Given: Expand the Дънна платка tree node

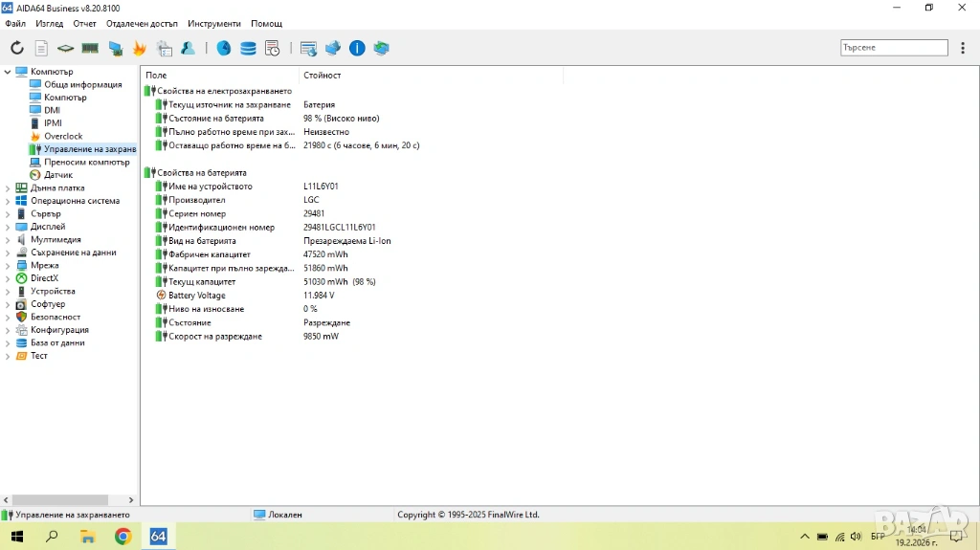Looking at the screenshot, I should pyautogui.click(x=8, y=188).
